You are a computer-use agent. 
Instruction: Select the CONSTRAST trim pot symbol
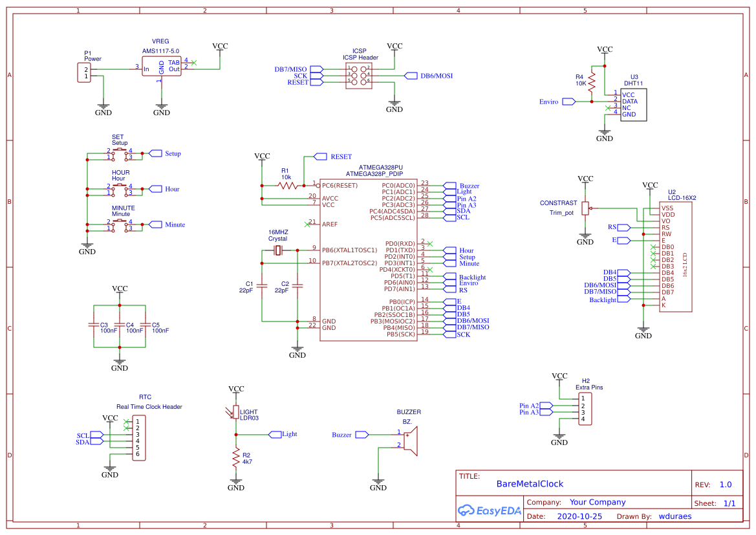(x=585, y=208)
